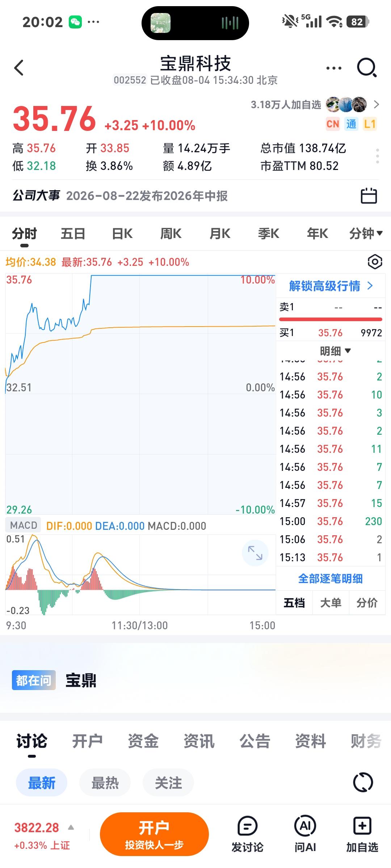Expand the 3.18万人加自选 chevron

pos(377,105)
